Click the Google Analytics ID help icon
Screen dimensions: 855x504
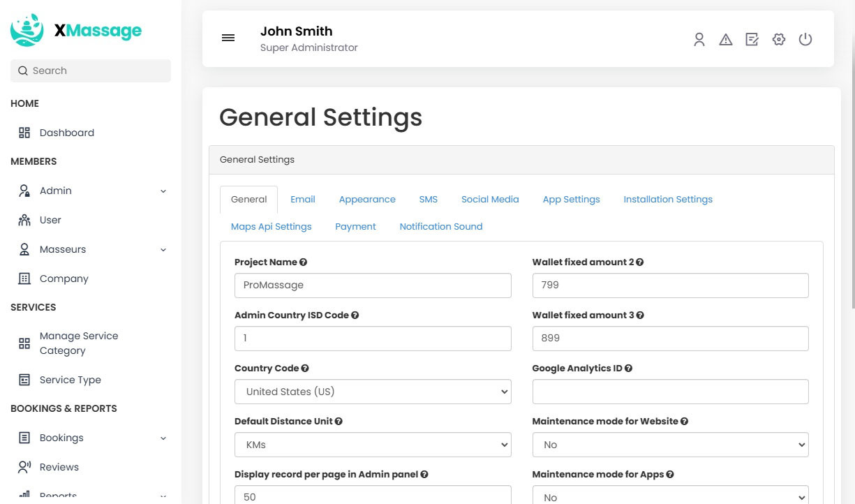point(628,369)
